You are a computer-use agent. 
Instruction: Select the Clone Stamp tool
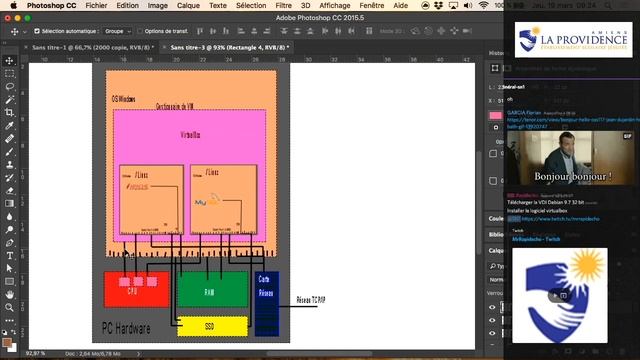(x=9, y=164)
